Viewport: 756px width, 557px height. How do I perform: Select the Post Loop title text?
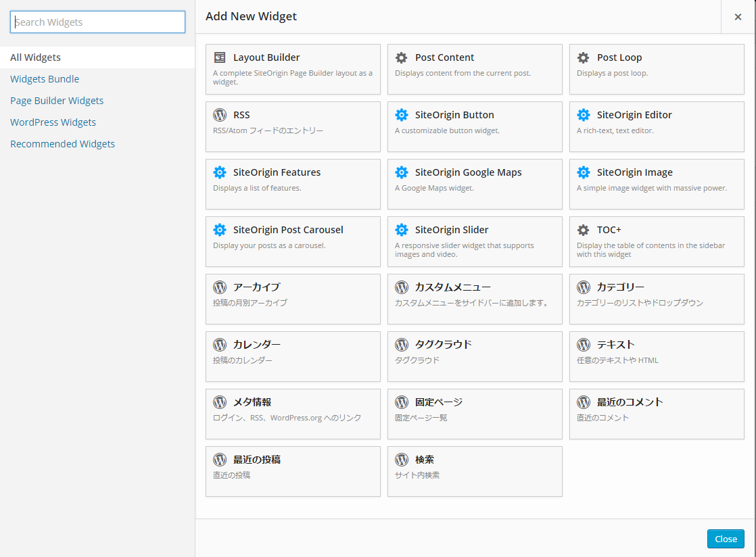point(619,58)
